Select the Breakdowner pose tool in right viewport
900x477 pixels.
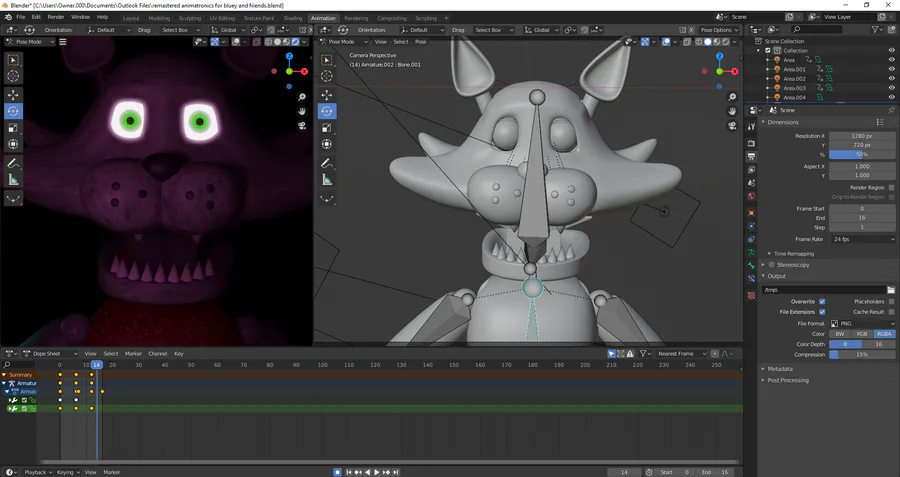coord(327,199)
